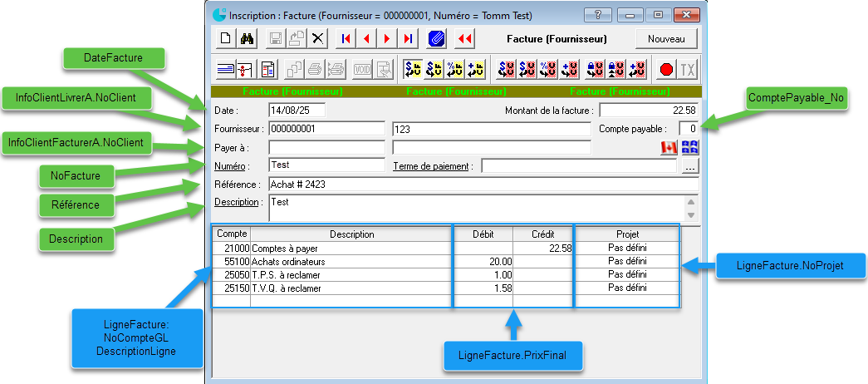Click the red stop sign icon
The image size is (868, 384).
[666, 69]
